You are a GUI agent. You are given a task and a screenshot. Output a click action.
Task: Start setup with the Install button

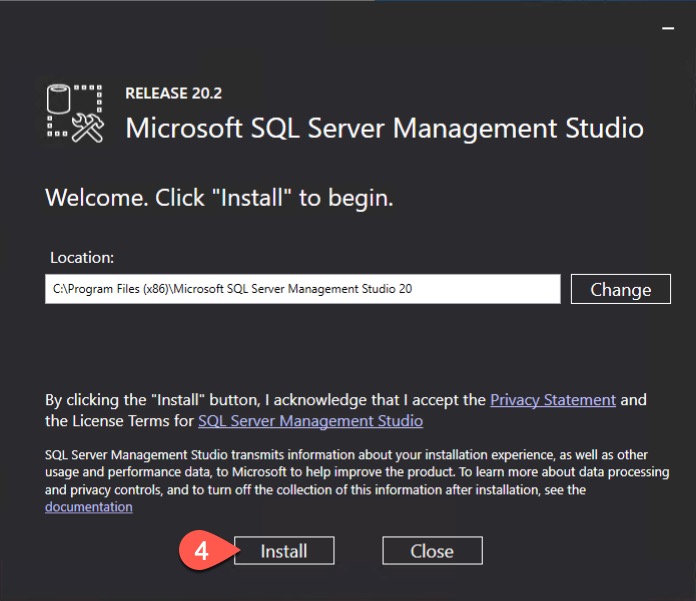[x=284, y=551]
